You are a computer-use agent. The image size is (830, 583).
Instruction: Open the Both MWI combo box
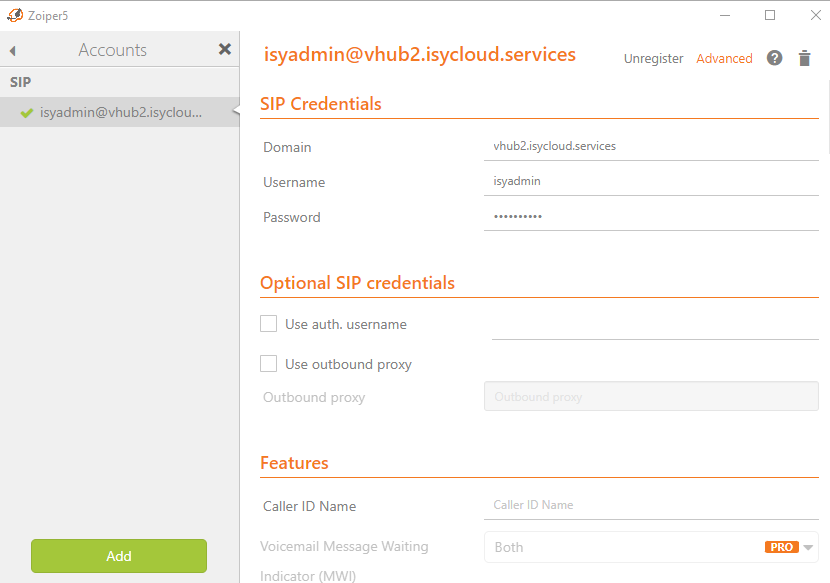pos(651,547)
